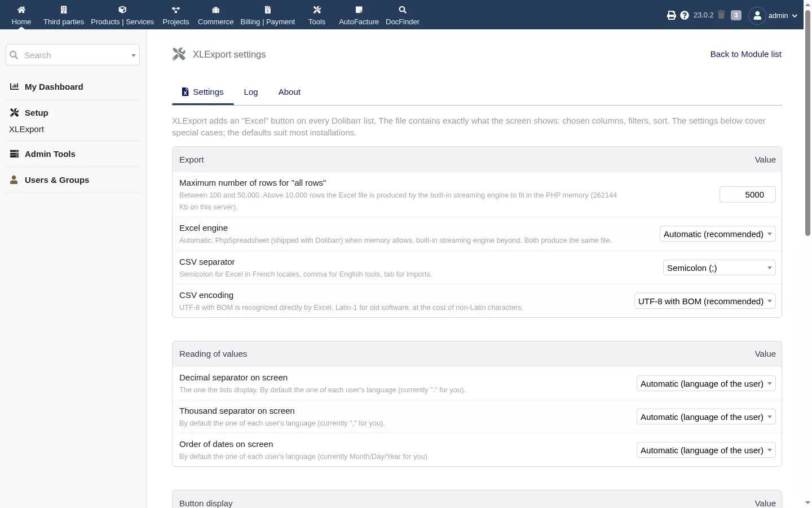This screenshot has width=812, height=508.
Task: Open CSV separator dropdown
Action: 720,268
